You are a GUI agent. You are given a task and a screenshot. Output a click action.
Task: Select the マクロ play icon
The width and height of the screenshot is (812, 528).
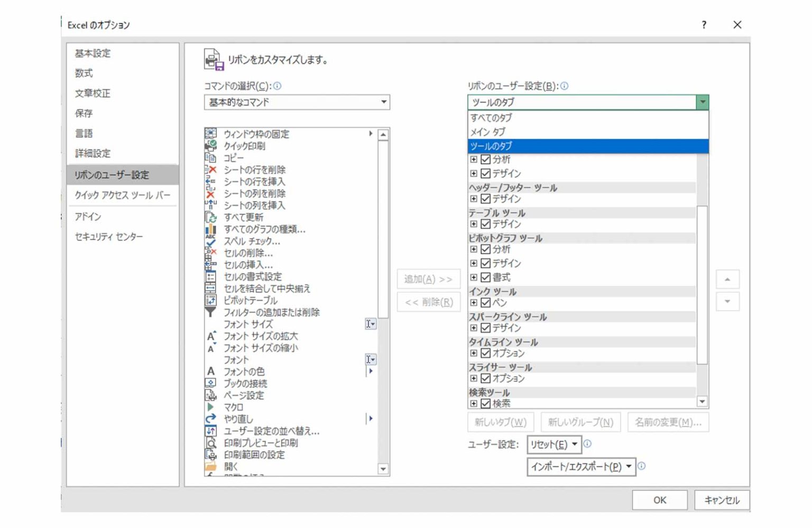tap(210, 407)
